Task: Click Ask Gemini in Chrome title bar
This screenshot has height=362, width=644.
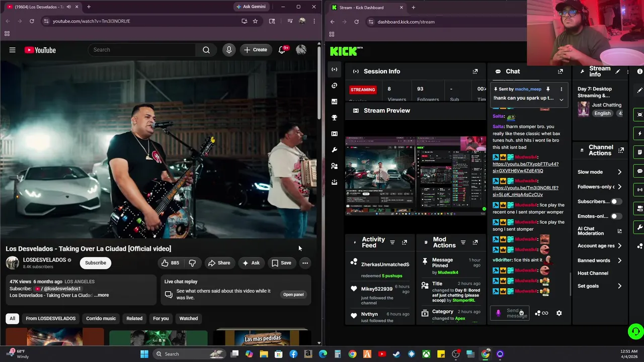Action: 251,7
